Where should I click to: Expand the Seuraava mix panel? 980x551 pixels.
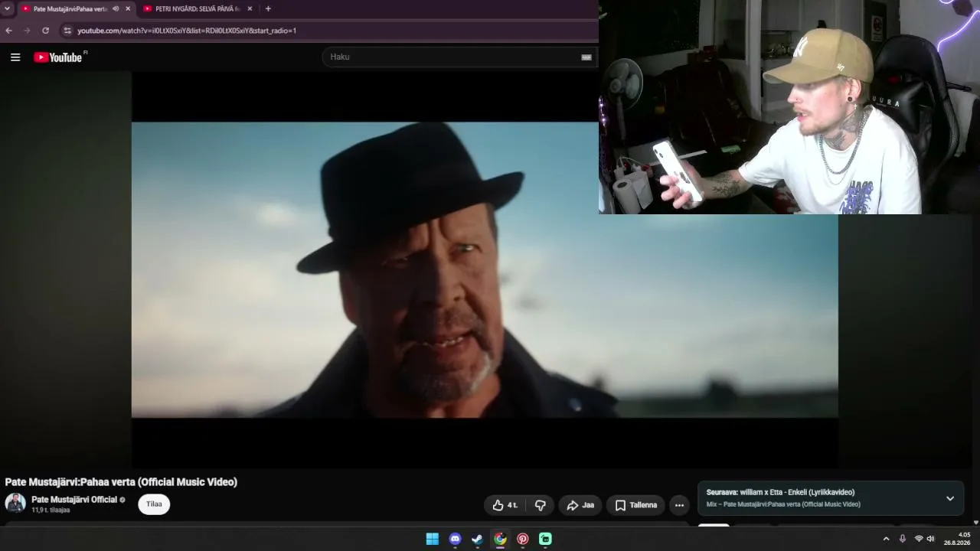950,498
